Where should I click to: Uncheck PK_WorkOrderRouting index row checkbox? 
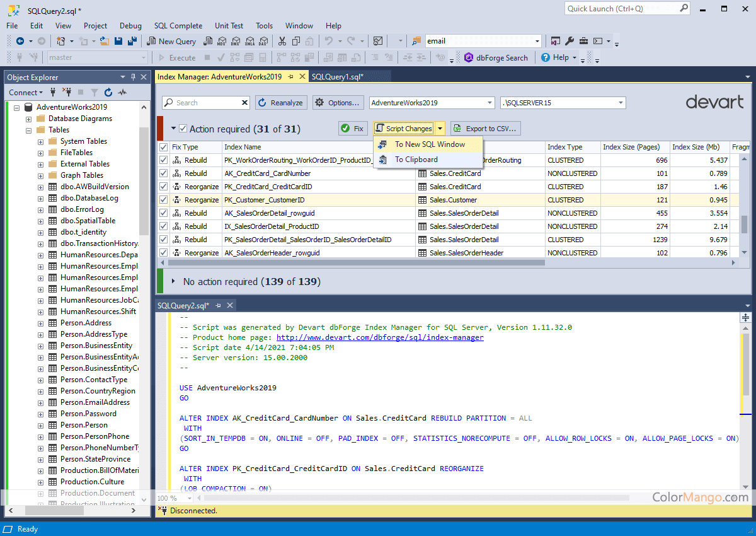point(164,160)
